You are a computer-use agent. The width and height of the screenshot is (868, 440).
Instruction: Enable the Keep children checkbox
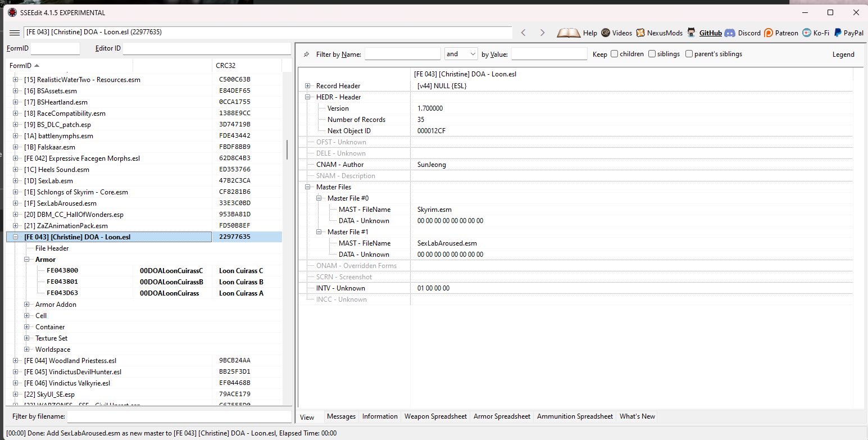615,54
